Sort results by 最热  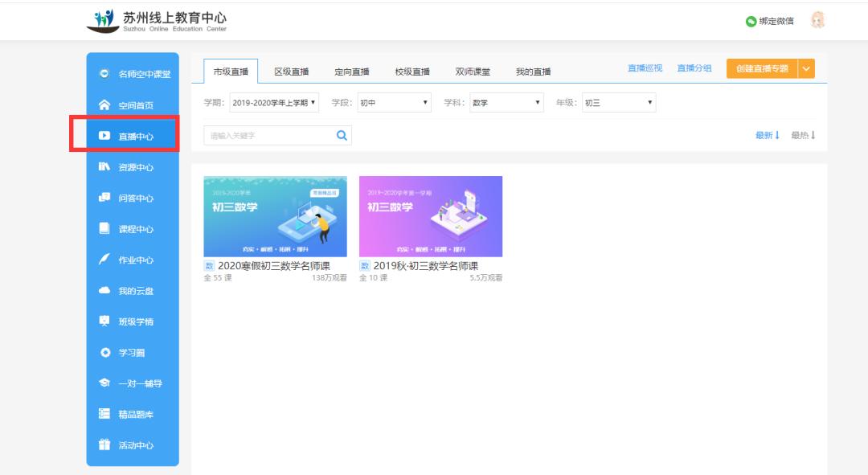(x=800, y=134)
